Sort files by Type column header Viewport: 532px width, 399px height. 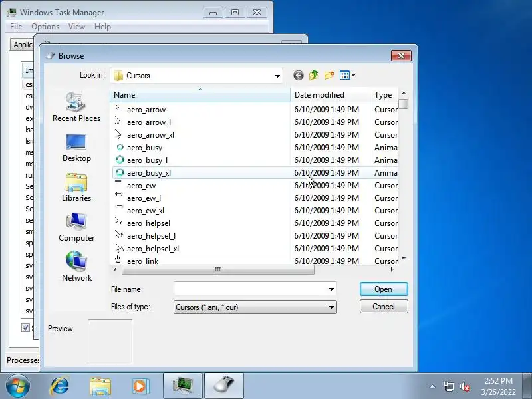coord(384,95)
